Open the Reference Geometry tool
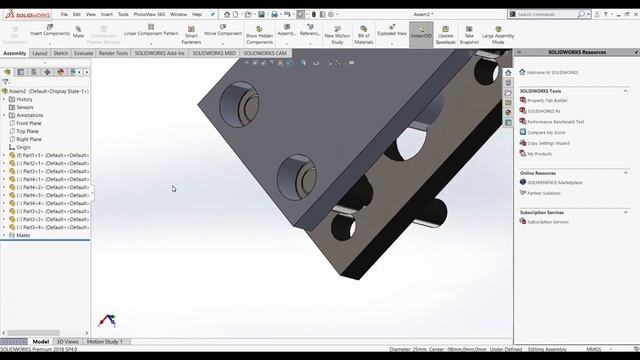The width and height of the screenshot is (640, 360). [x=310, y=30]
